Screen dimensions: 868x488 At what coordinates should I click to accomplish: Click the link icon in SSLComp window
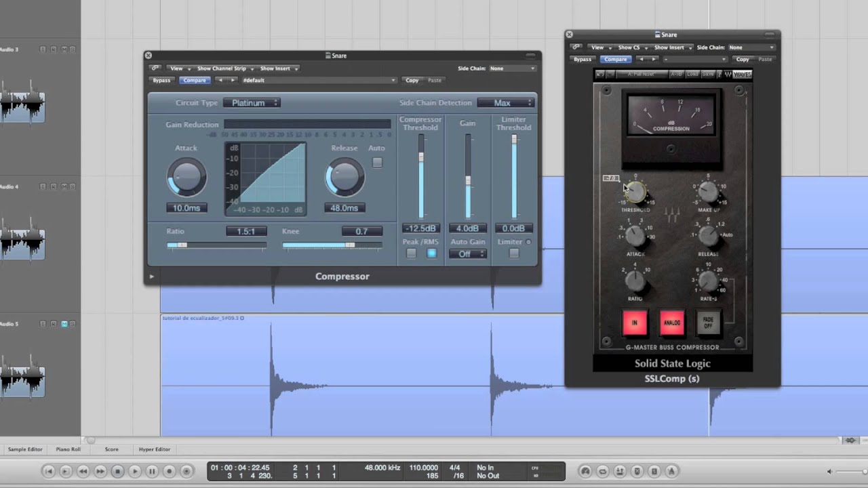(576, 47)
